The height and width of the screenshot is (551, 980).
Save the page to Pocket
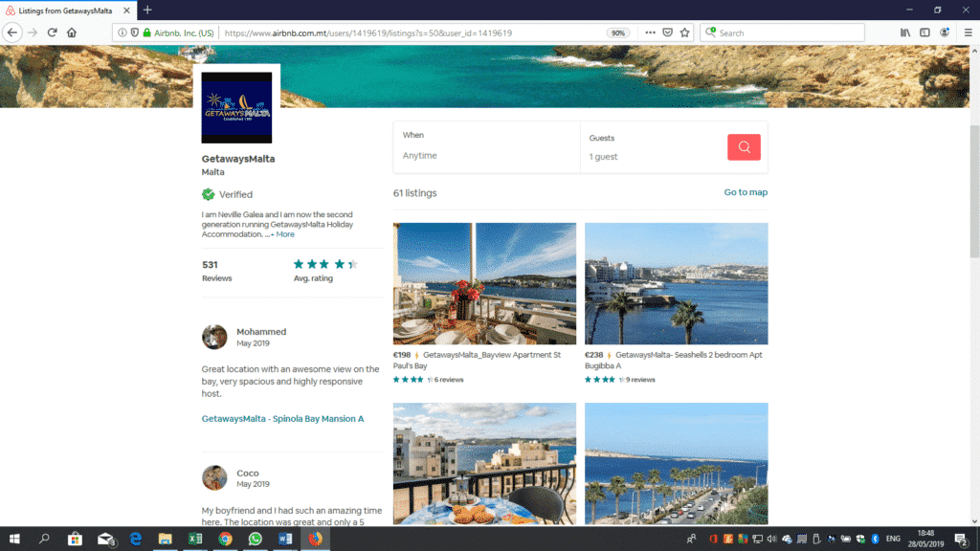[x=667, y=33]
